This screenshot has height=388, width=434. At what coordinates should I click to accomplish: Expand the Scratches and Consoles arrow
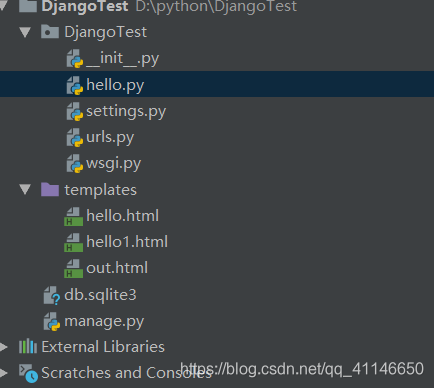pos(4,373)
